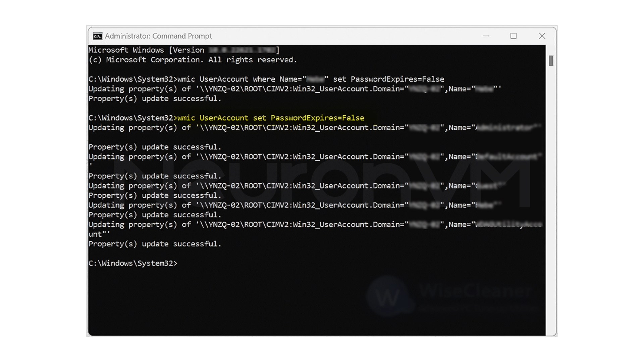Image resolution: width=644 pixels, height=362 pixels.
Task: Click the Administrator: Command Prompt title text
Action: [158, 36]
